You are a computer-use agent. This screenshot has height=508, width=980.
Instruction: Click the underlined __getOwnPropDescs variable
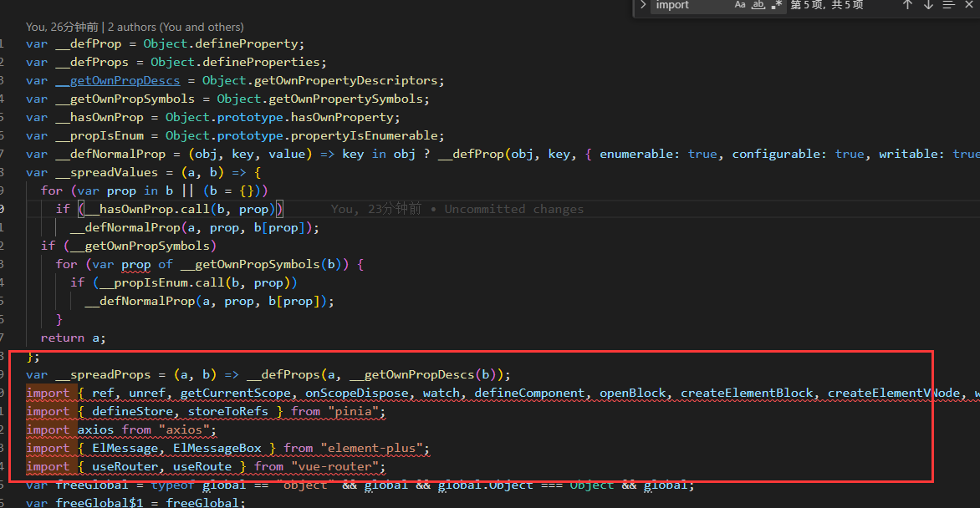(116, 79)
